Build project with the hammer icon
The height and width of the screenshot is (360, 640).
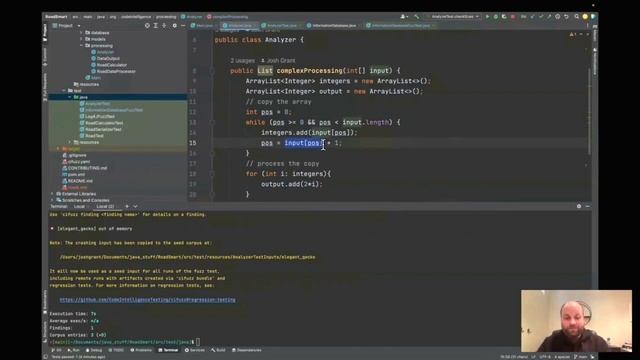click(x=416, y=17)
